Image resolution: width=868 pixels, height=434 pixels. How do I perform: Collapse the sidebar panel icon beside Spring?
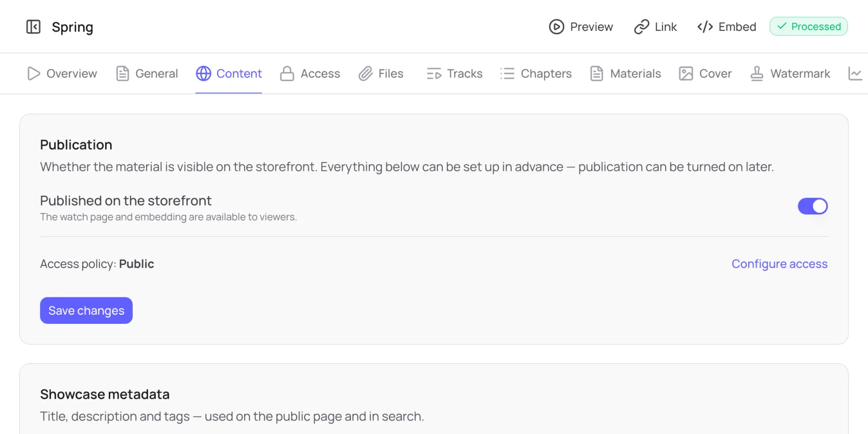[x=34, y=27]
